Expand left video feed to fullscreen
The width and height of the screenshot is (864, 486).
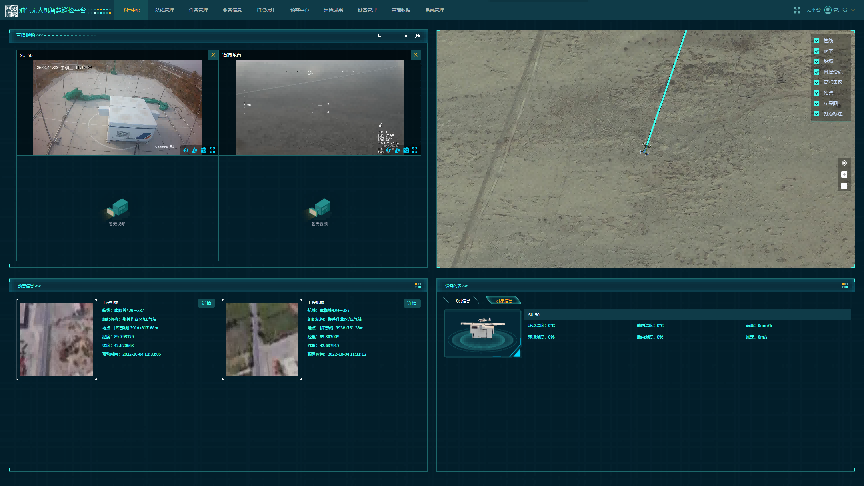pos(212,150)
